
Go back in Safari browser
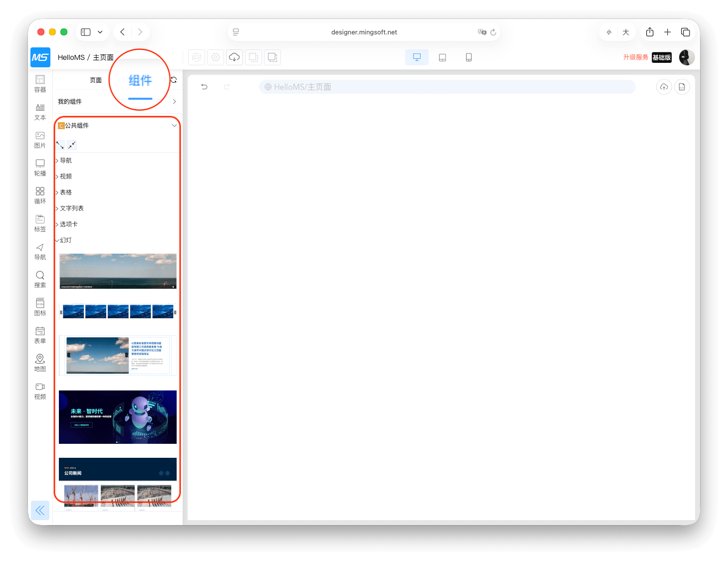(122, 32)
